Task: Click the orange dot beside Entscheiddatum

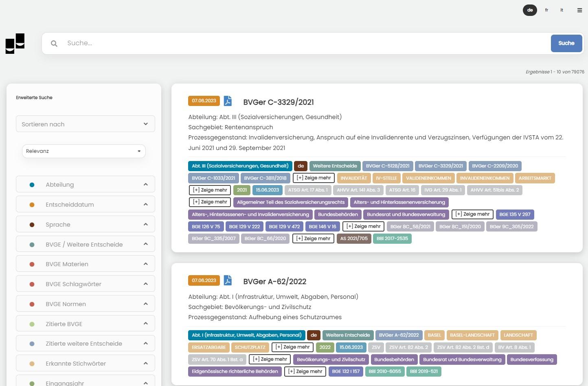Action: 32,205
